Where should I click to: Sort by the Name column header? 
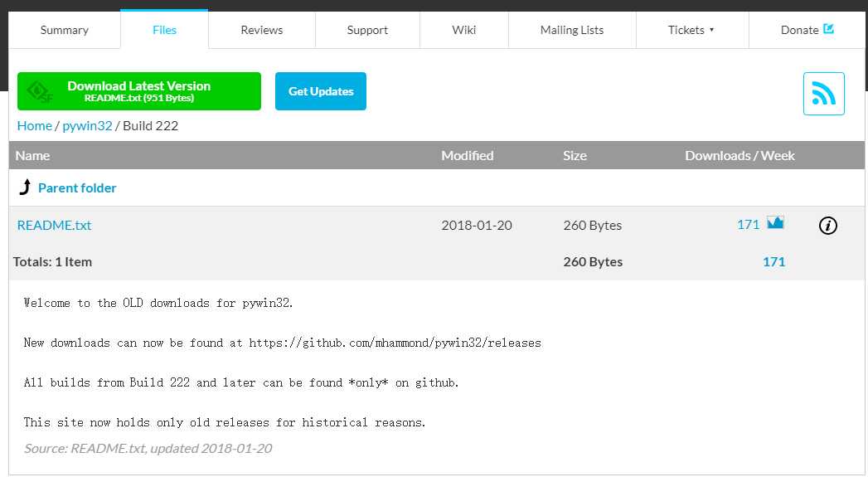pyautogui.click(x=32, y=156)
